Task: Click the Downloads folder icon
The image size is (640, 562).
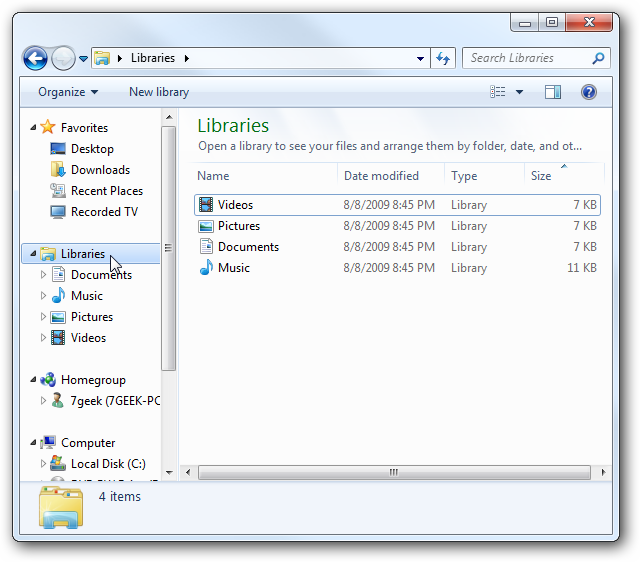Action: 58,169
